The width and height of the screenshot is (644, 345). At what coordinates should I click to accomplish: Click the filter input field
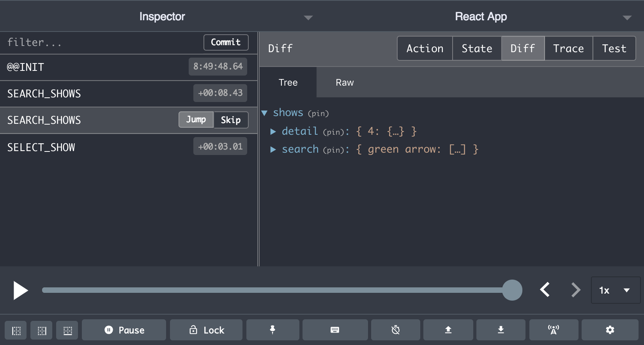click(x=101, y=42)
